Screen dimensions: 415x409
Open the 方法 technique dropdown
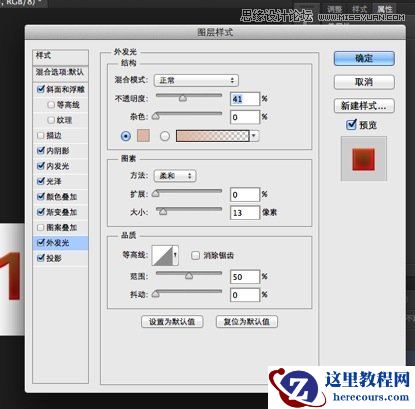(x=175, y=176)
